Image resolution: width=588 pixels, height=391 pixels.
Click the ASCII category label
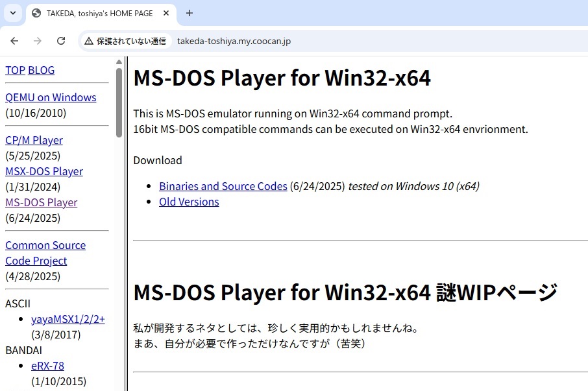18,303
